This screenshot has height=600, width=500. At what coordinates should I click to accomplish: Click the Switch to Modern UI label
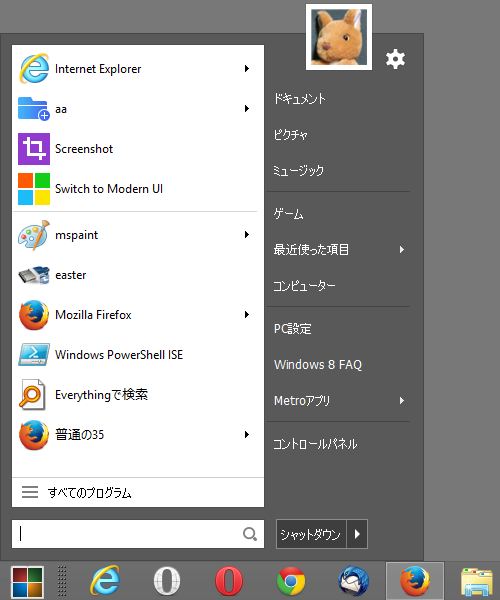tap(109, 189)
